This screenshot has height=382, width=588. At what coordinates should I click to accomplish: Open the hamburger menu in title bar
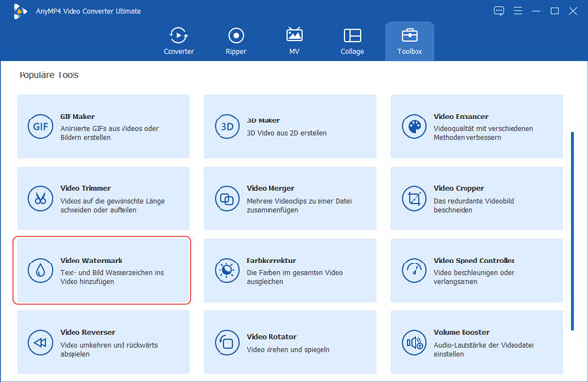click(517, 11)
